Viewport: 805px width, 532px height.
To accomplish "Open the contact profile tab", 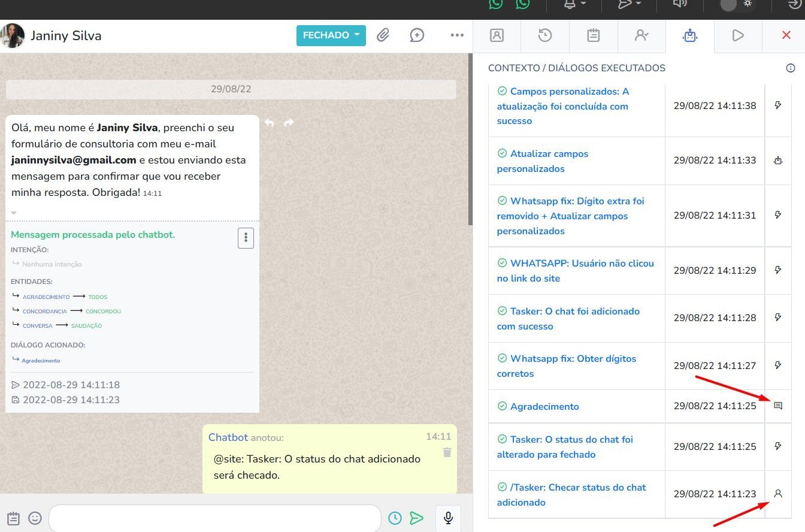I will click(497, 36).
